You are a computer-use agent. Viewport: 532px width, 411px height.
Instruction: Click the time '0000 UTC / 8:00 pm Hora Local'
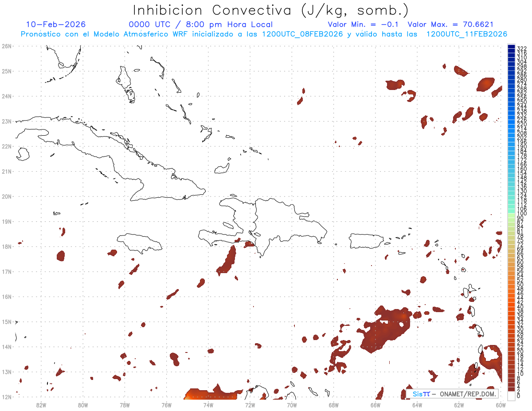tap(201, 24)
